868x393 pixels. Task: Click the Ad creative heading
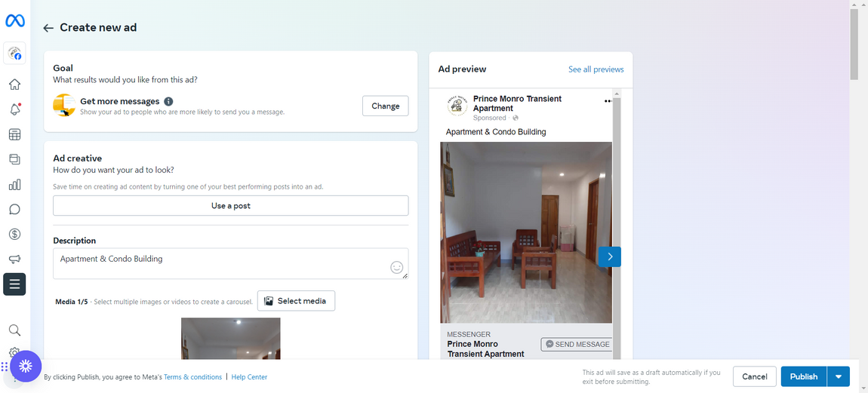pos(78,158)
